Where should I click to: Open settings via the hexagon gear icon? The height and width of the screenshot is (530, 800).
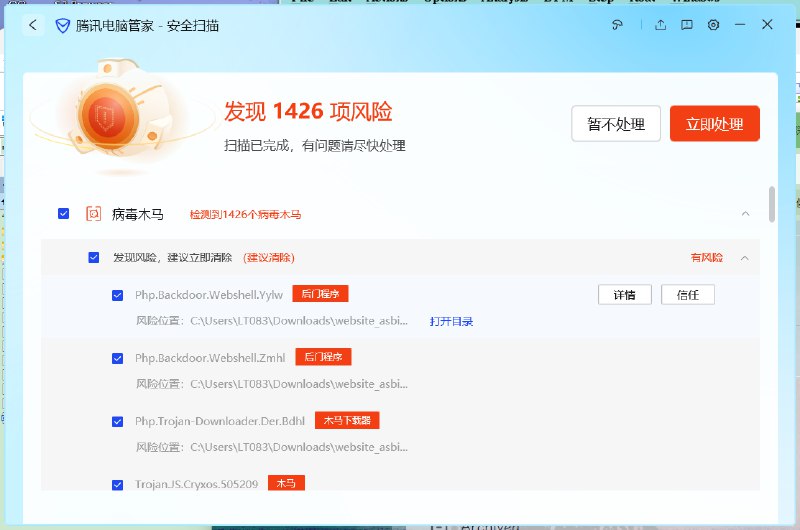click(713, 24)
